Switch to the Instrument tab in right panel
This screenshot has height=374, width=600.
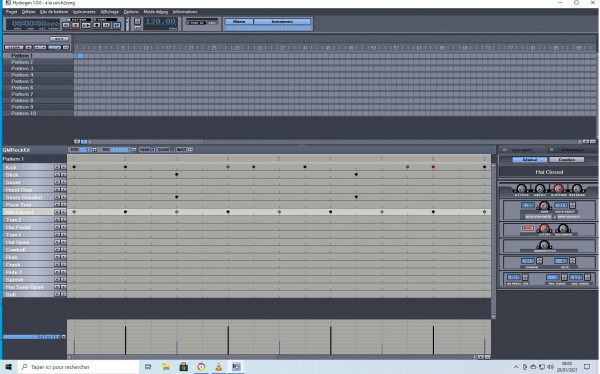[x=521, y=150]
